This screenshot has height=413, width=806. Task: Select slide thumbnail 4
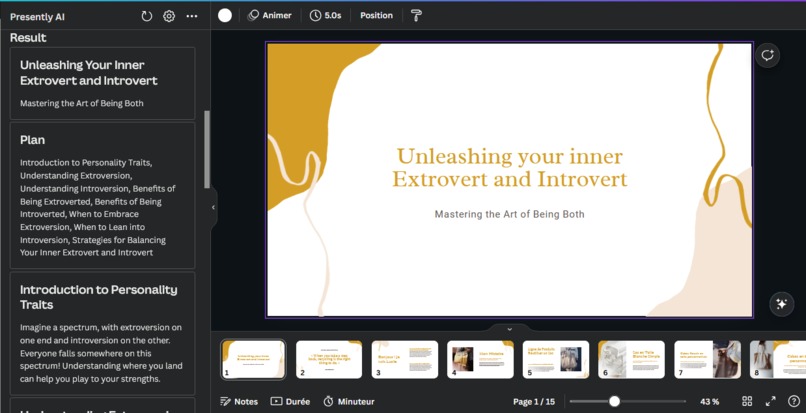(x=480, y=359)
